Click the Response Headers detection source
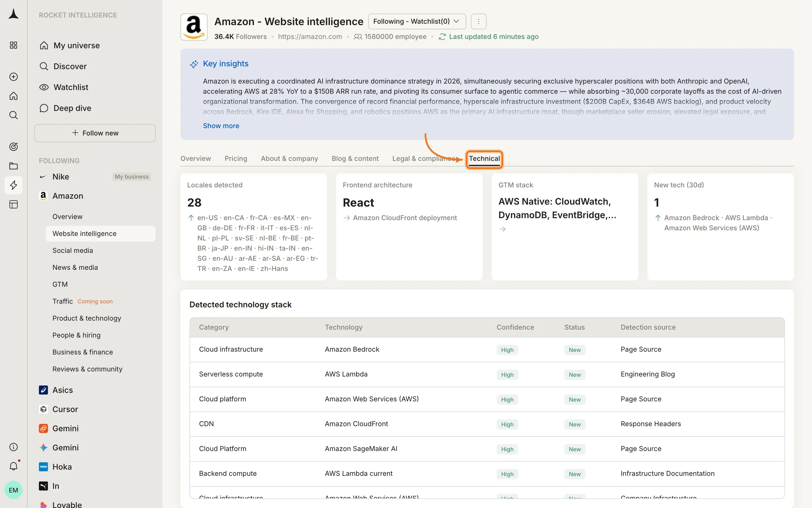The height and width of the screenshot is (508, 812). coord(651,424)
